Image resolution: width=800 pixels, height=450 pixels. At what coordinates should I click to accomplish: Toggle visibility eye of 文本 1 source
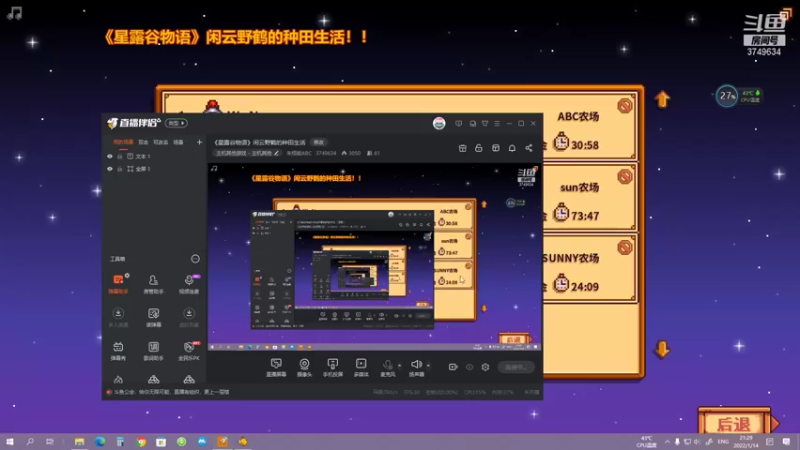(x=110, y=156)
